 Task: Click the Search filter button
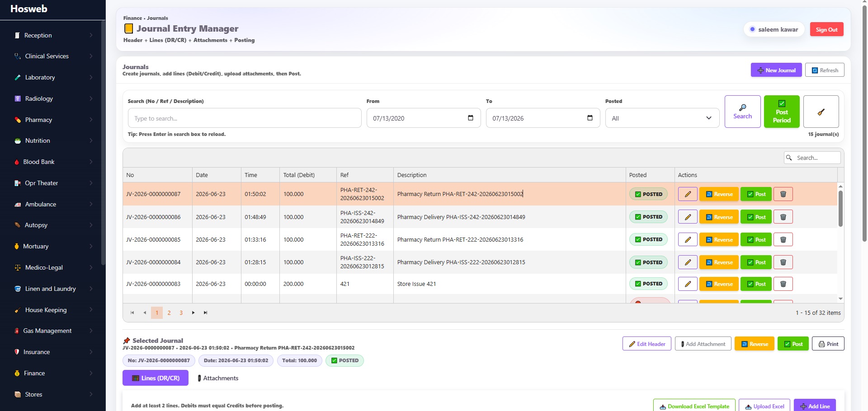[742, 112]
